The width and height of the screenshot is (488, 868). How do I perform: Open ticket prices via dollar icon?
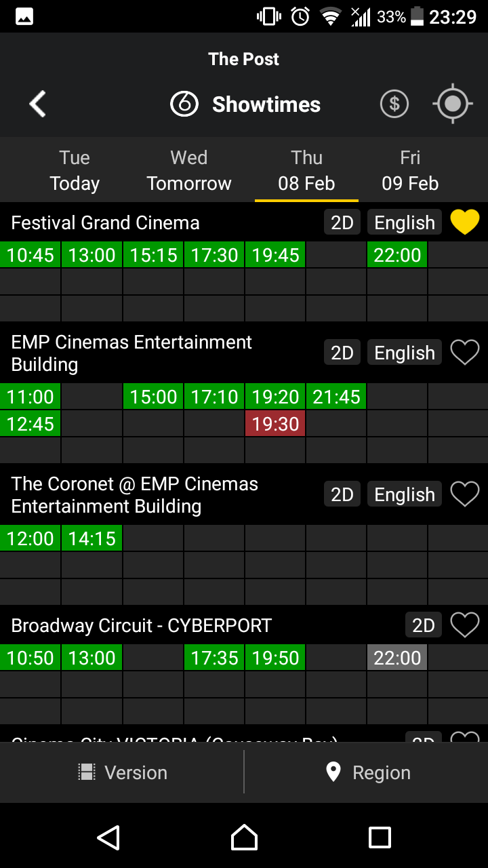pyautogui.click(x=394, y=104)
